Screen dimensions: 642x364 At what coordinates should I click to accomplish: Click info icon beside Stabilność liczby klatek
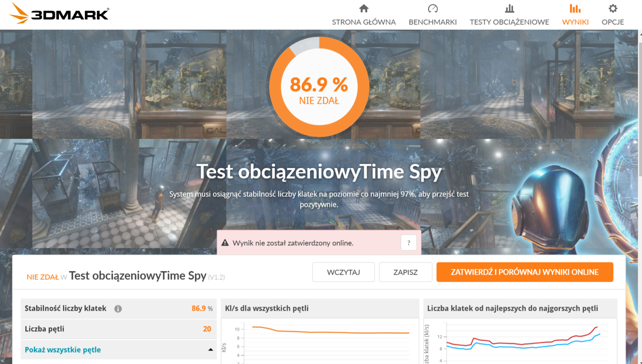pyautogui.click(x=118, y=309)
